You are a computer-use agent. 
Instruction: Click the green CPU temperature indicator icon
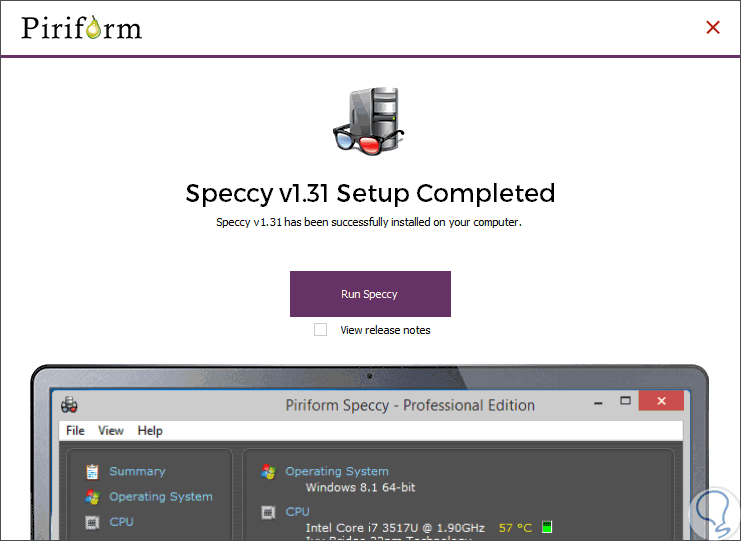click(547, 527)
